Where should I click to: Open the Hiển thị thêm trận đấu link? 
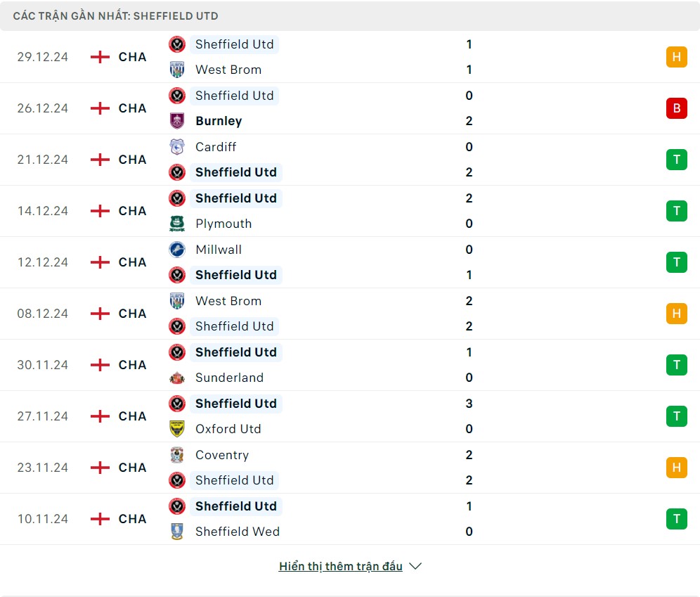[341, 566]
